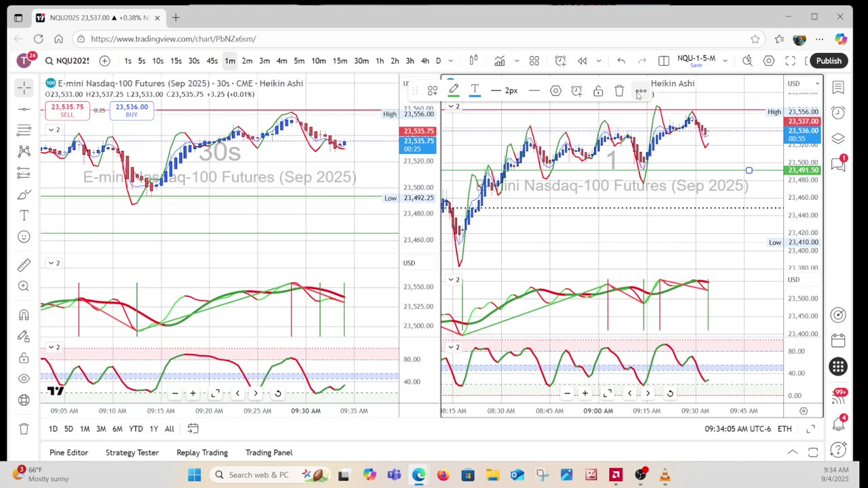Start bar replay rewind icon
This screenshot has width=868, height=488.
582,61
